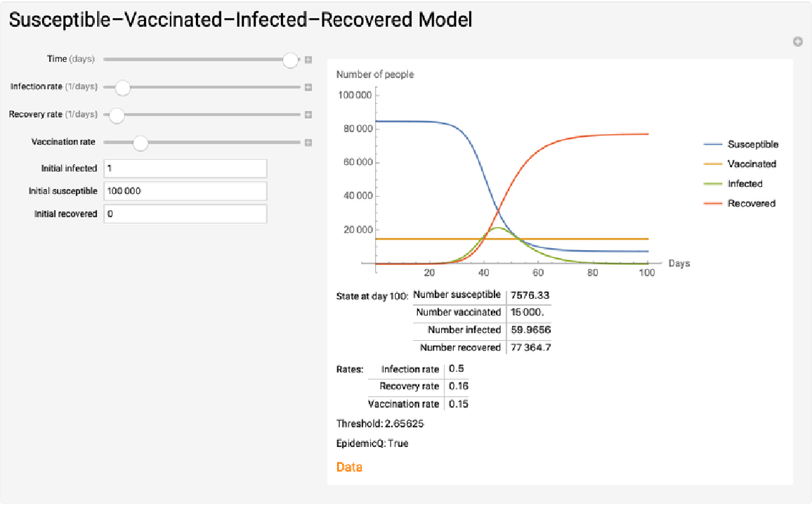The width and height of the screenshot is (812, 506).
Task: Click the Infection rate slider thumb
Action: (122, 88)
